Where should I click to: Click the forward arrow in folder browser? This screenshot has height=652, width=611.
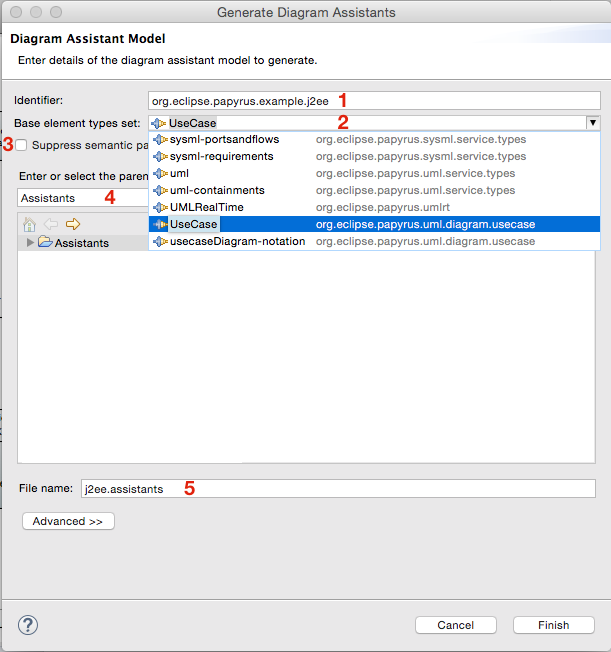73,224
